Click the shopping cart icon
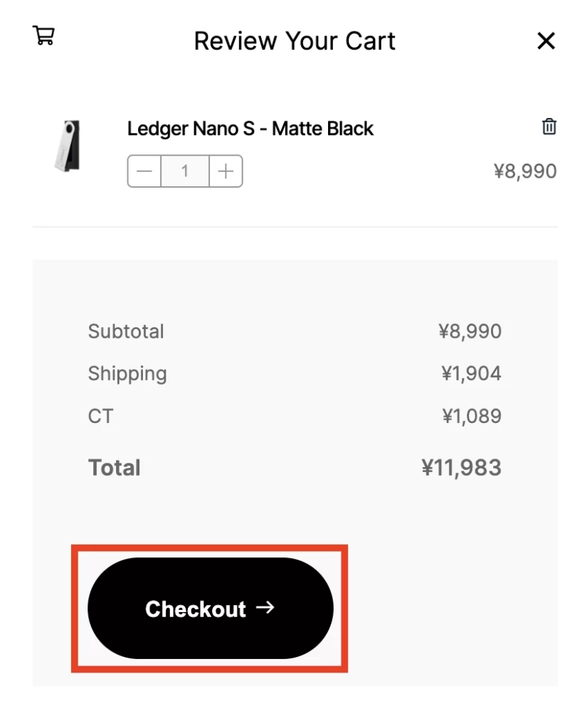The height and width of the screenshot is (728, 587). coord(43,36)
